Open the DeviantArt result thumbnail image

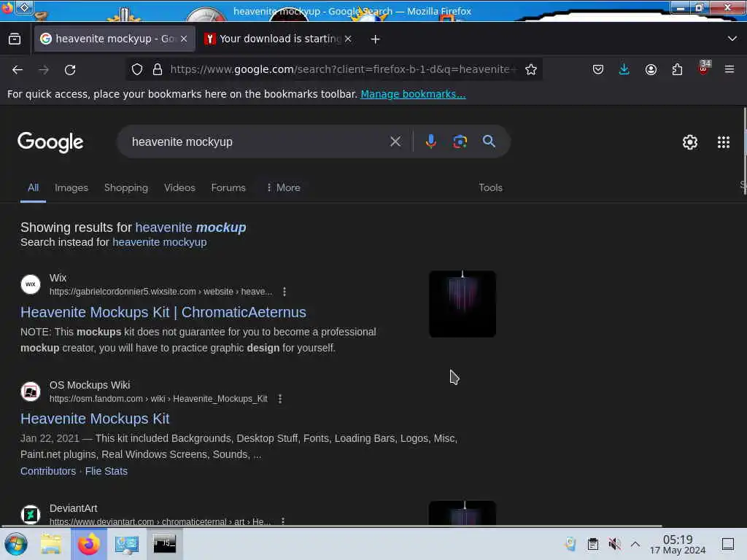pyautogui.click(x=462, y=513)
